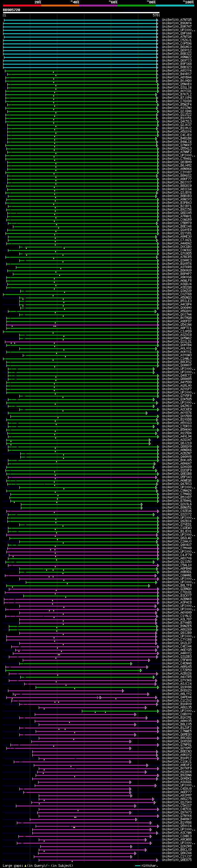The height and width of the screenshot is (868, 197).
Task: Select UniRef100_Q31LI6 hit
Action: point(177,88)
